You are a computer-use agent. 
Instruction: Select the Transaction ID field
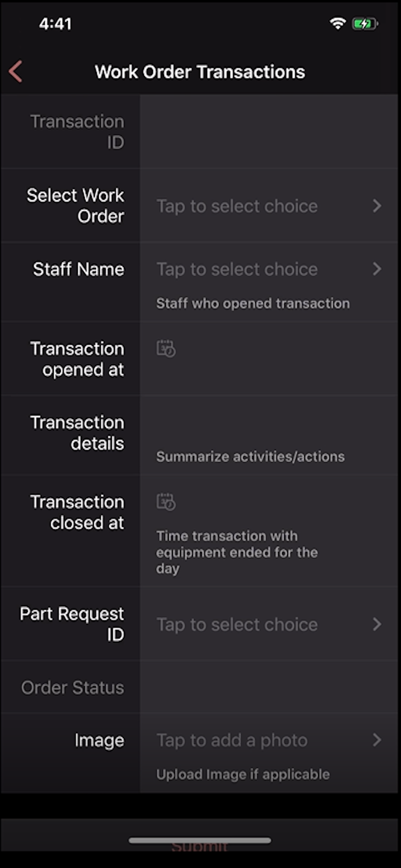[269, 132]
